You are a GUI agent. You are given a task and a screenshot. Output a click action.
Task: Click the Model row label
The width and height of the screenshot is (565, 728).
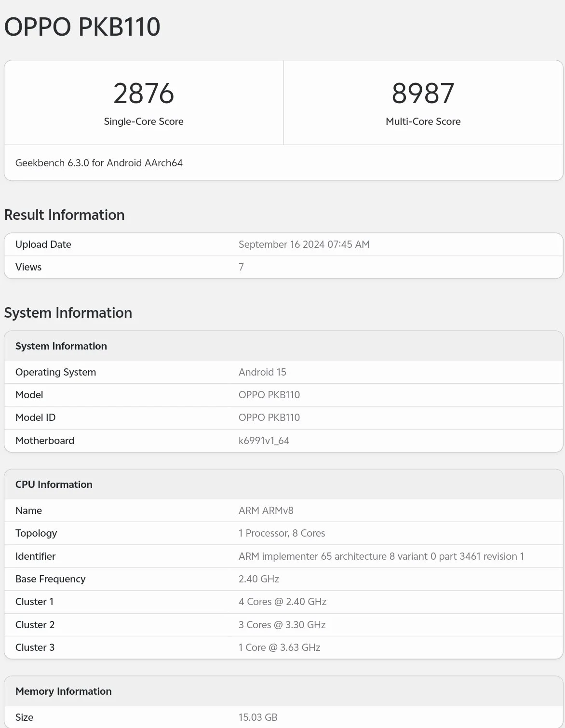(29, 395)
